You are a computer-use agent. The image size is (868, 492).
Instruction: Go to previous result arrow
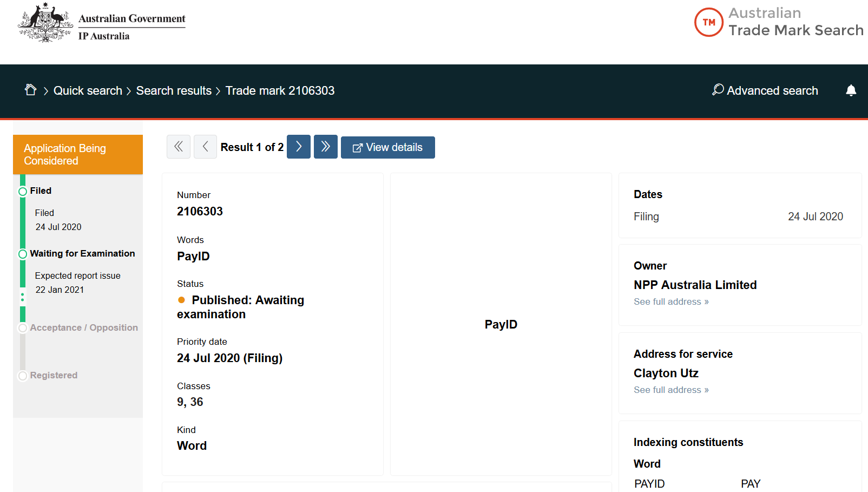coord(206,147)
